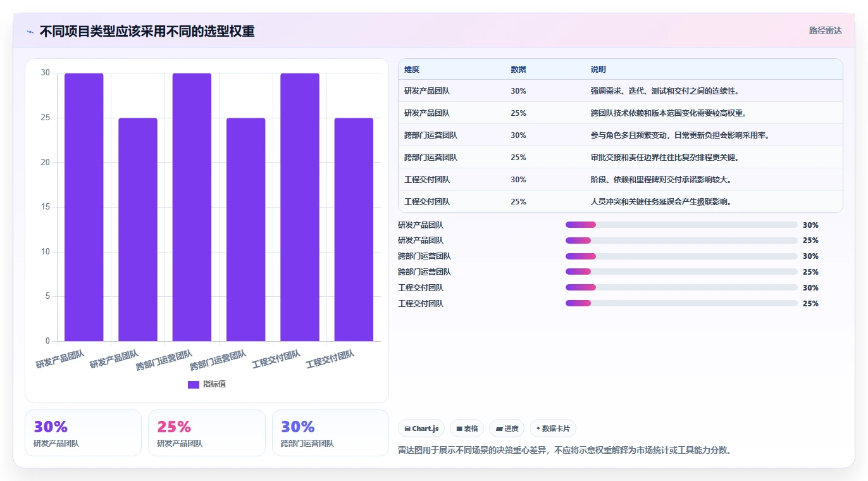
Task: Click the 研发产品团队 chart bar reaching 30
Action: (x=84, y=208)
